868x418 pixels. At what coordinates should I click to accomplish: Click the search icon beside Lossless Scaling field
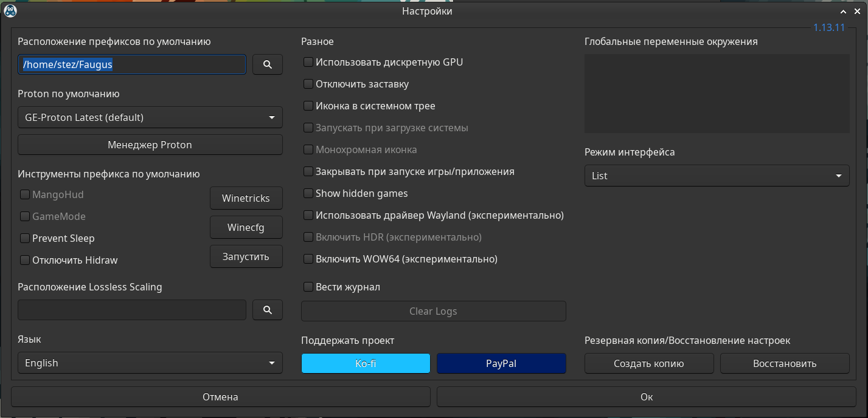268,310
